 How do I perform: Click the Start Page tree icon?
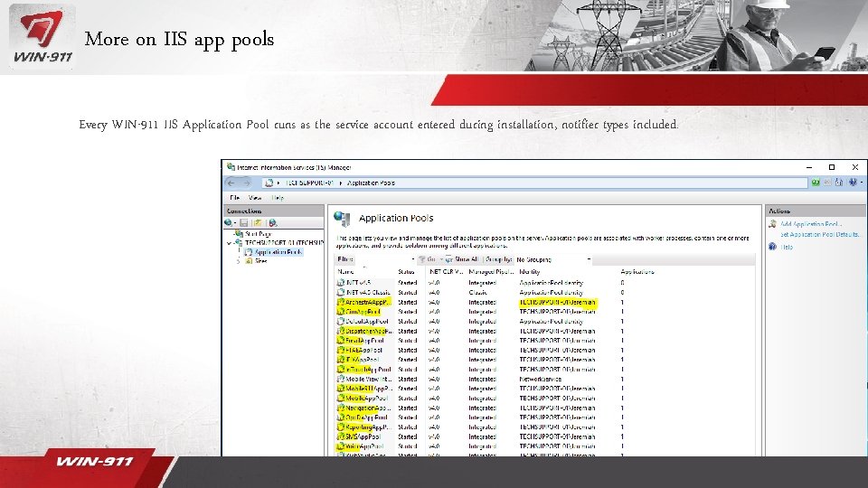[239, 234]
